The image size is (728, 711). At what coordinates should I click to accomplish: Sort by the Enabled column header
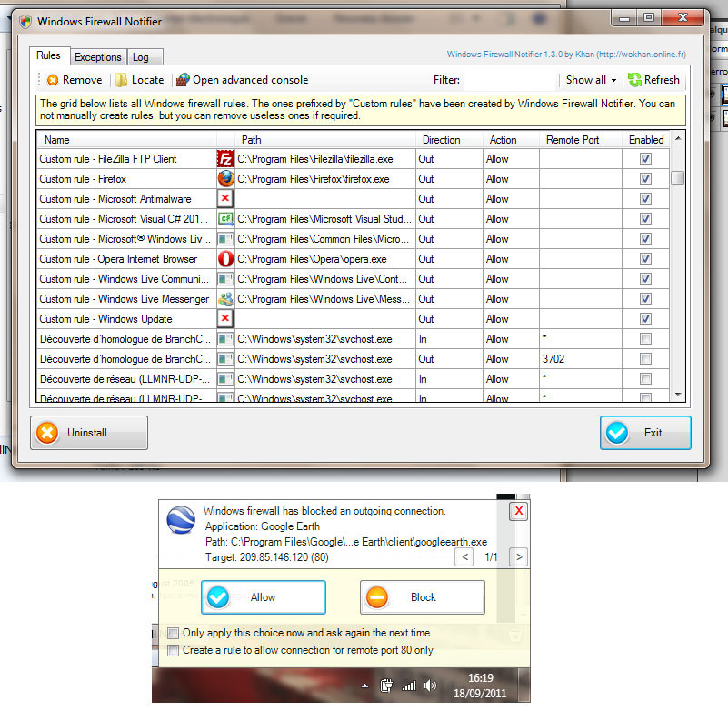coord(646,140)
